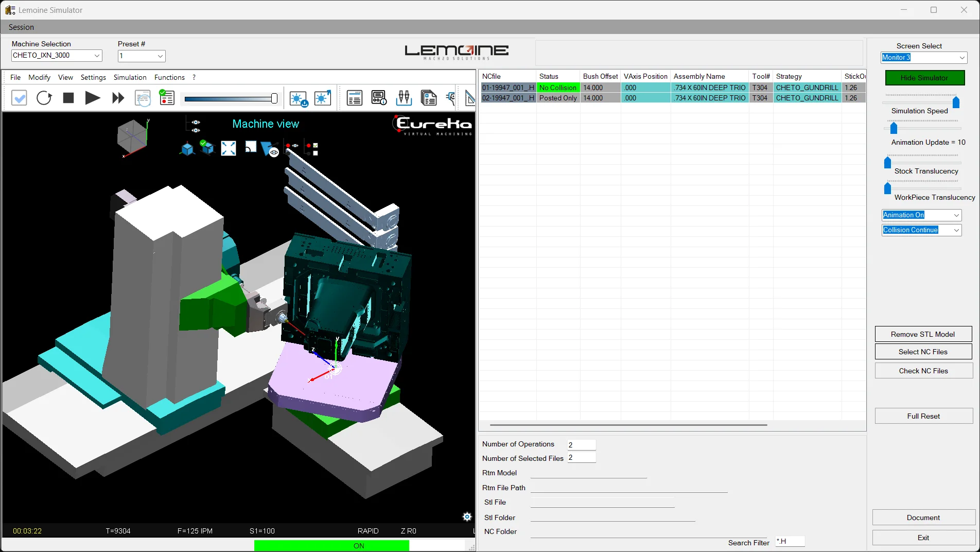Reset the simulation with the circular arrow
Viewport: 980px width, 552px height.
coord(44,98)
